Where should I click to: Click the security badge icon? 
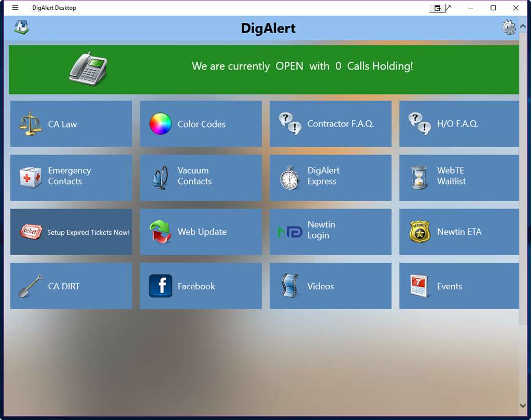coord(420,232)
